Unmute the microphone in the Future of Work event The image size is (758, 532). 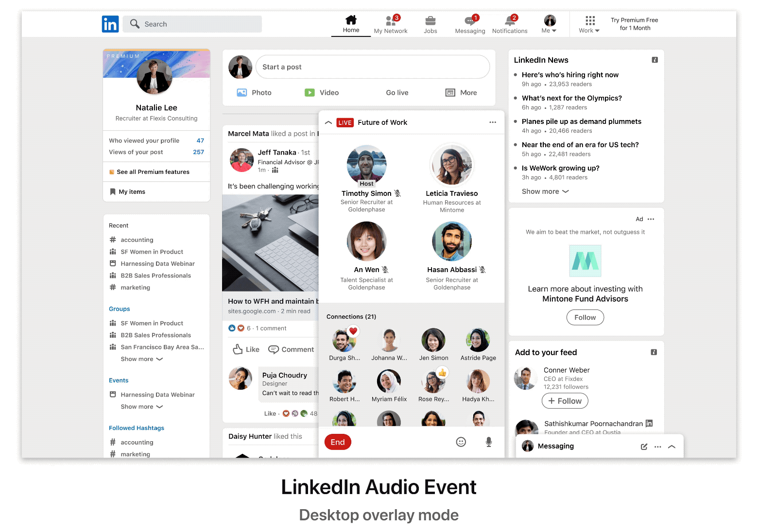click(x=488, y=442)
